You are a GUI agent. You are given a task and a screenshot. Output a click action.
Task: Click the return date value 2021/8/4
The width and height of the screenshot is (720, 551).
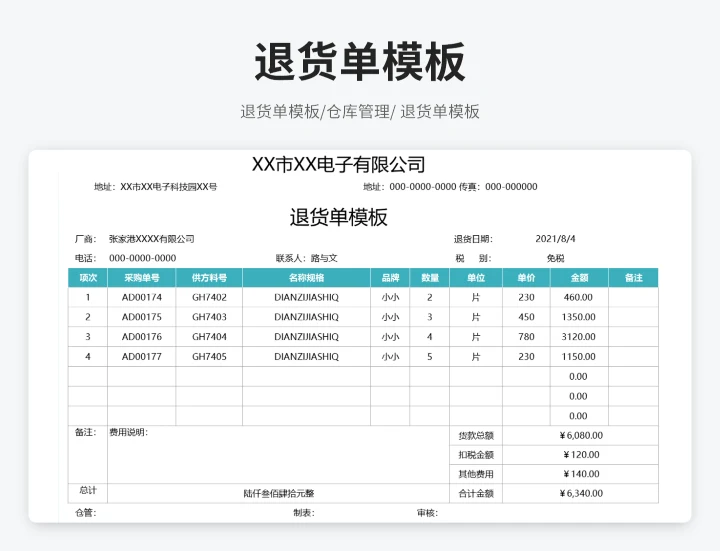click(555, 239)
